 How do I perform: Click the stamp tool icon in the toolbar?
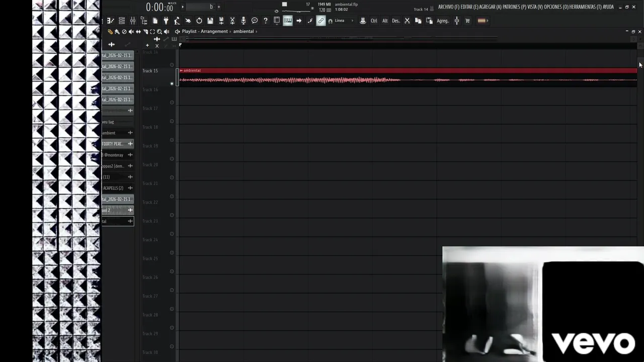(x=363, y=21)
